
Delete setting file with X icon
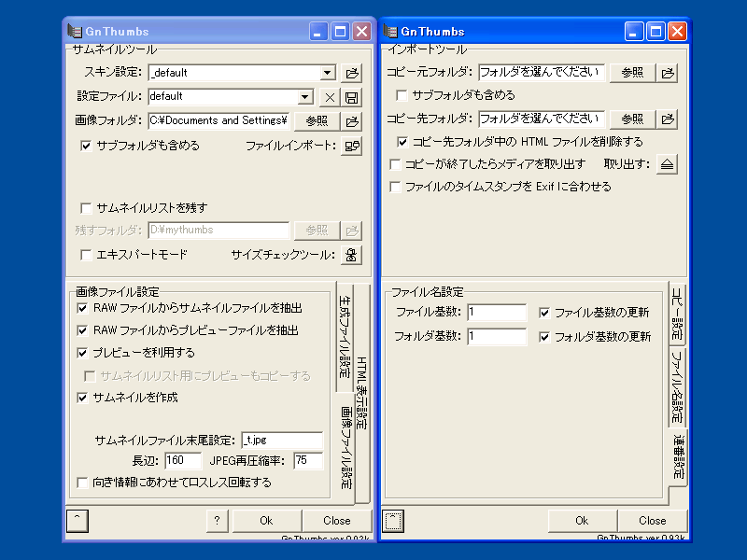[330, 98]
